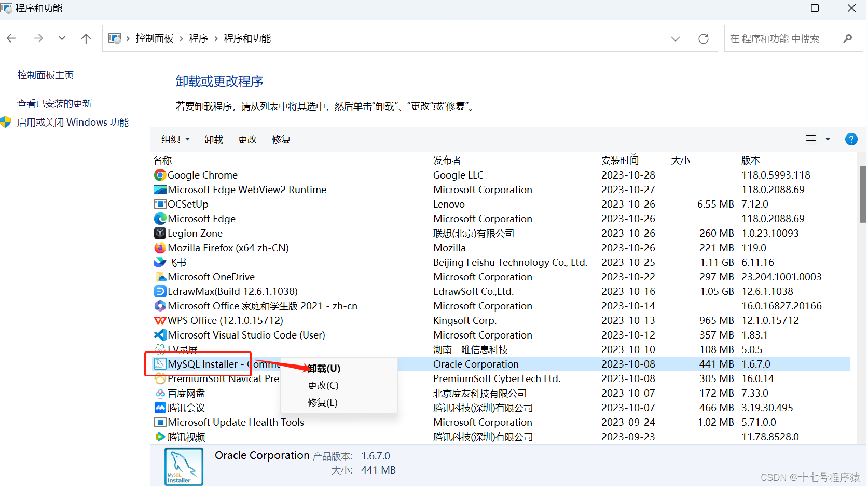The image size is (868, 487).
Task: Click the WPS Office program icon
Action: click(160, 320)
